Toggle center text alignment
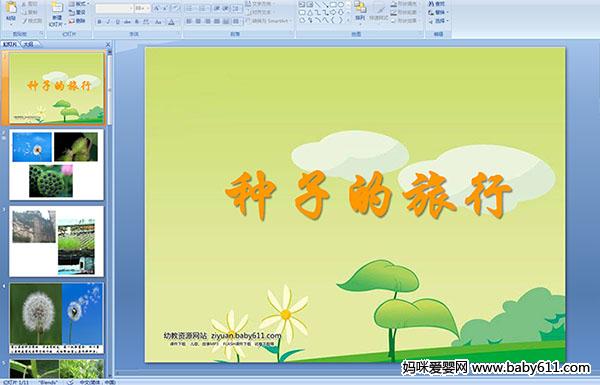The width and height of the screenshot is (600, 385). point(198,21)
